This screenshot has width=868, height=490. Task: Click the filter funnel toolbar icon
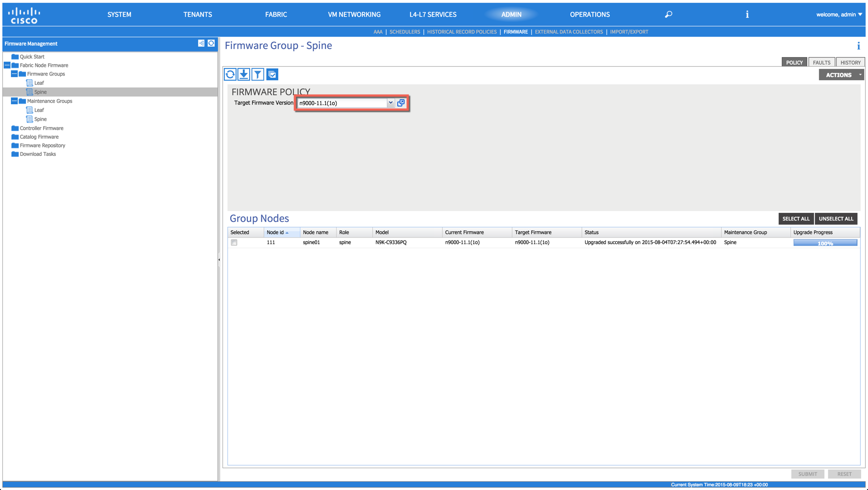[258, 74]
